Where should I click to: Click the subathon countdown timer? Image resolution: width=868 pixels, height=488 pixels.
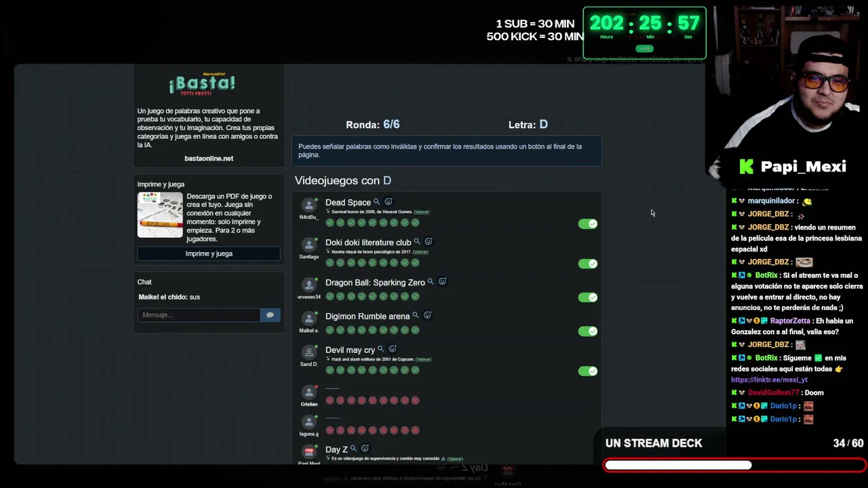click(x=644, y=33)
